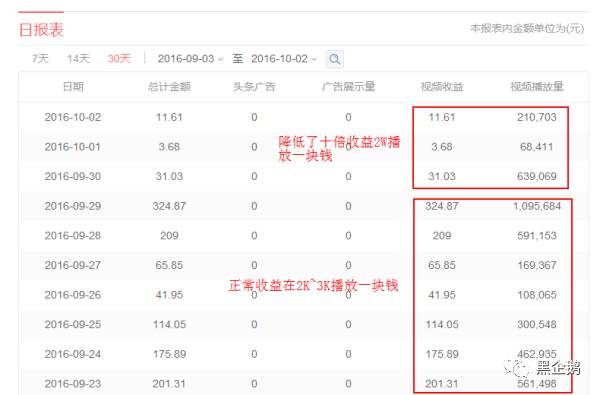Viewport: 600px width, 395px height.
Task: Open the end date 2016-10-02 dropdown
Action: (284, 59)
